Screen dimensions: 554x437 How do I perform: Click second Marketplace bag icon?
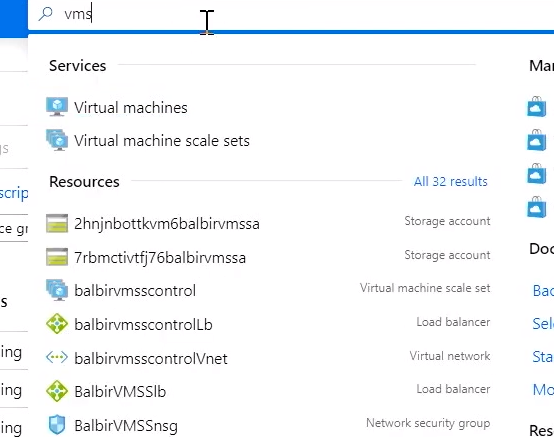tap(537, 140)
